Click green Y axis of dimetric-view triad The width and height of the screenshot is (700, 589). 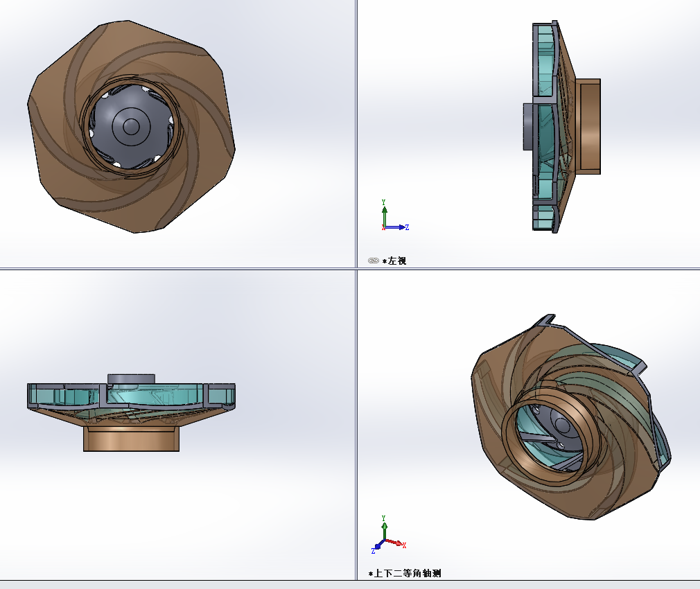click(384, 528)
